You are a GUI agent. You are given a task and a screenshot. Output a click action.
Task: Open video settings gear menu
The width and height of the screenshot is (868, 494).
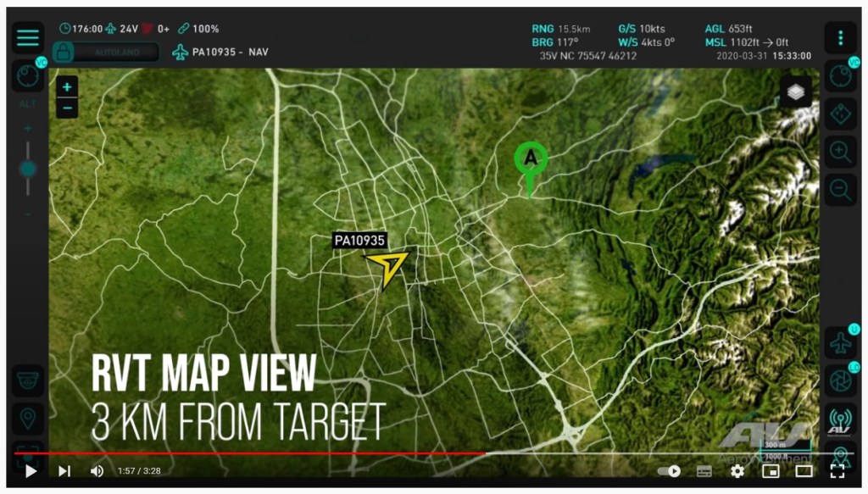pos(737,471)
